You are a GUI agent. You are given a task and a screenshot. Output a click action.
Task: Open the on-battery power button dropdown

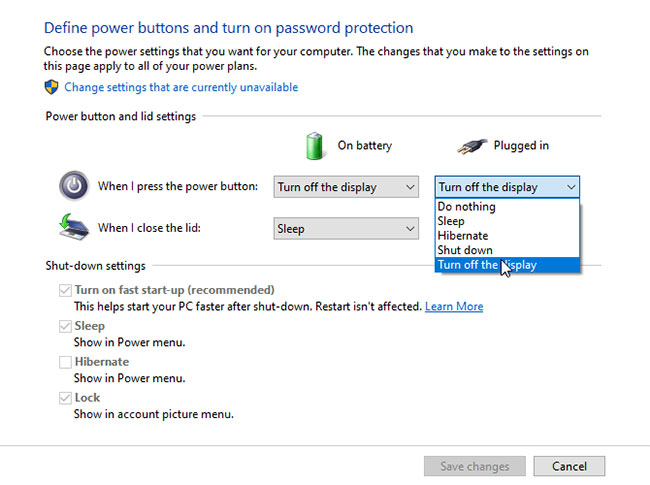(x=346, y=187)
